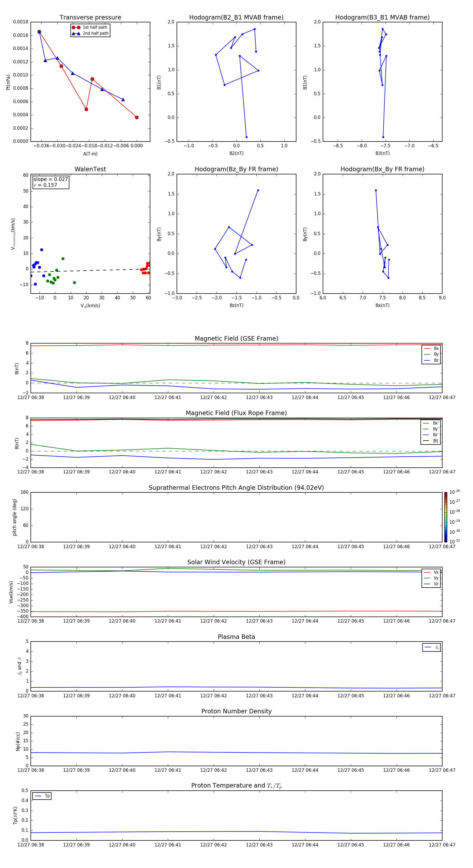Click the 'Vsw(km/s)' y-axis label
Viewport: 473px width, 868px height.
tap(11, 592)
